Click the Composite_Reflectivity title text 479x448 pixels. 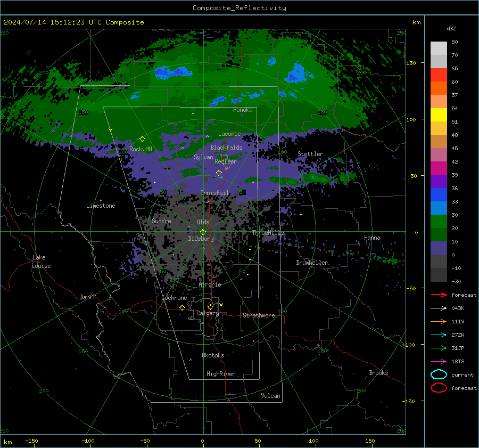point(240,8)
